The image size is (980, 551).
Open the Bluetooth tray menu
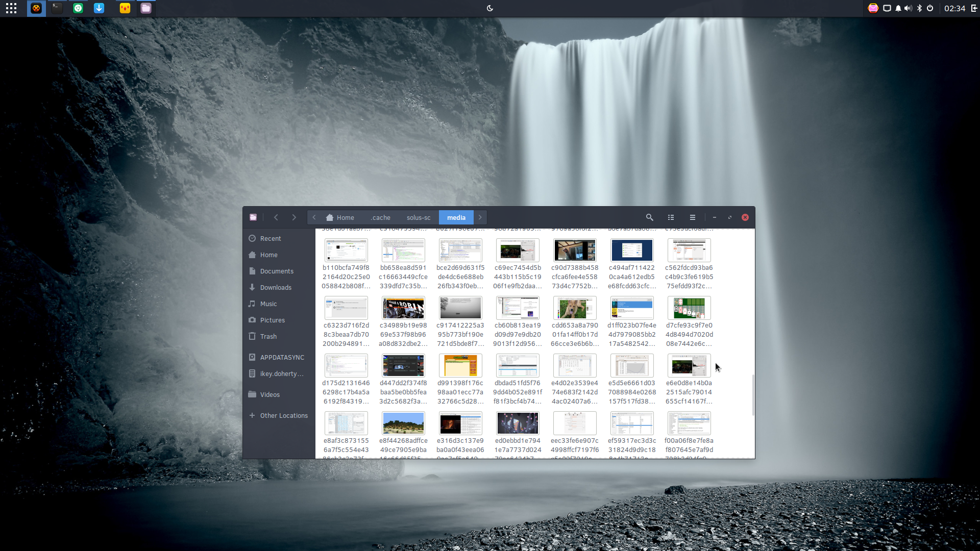(920, 8)
